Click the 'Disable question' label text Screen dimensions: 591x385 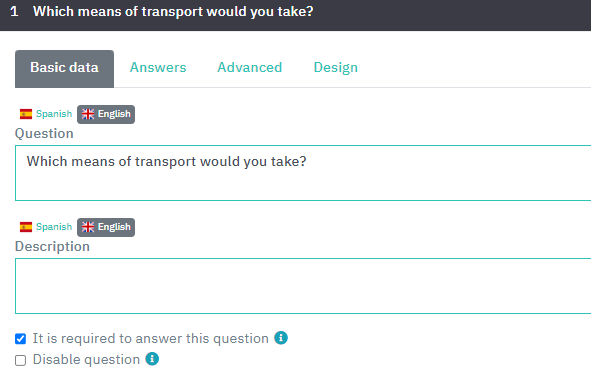[86, 360]
